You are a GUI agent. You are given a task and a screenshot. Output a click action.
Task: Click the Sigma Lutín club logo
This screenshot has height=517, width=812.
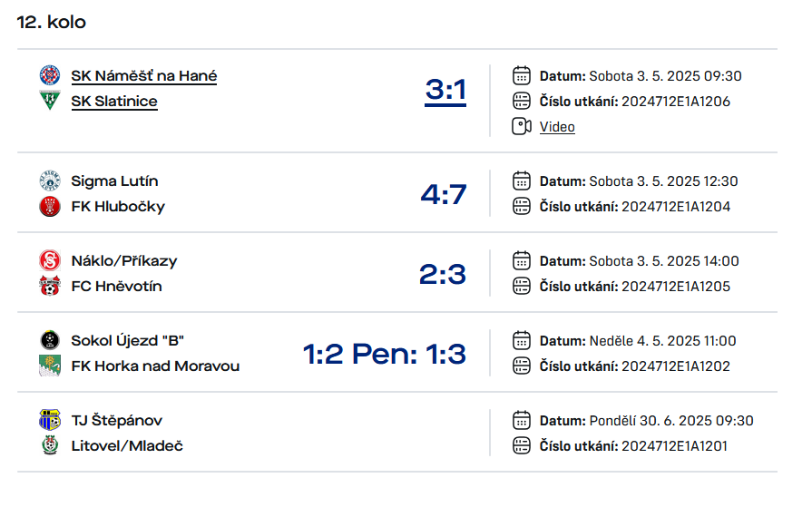click(x=50, y=181)
